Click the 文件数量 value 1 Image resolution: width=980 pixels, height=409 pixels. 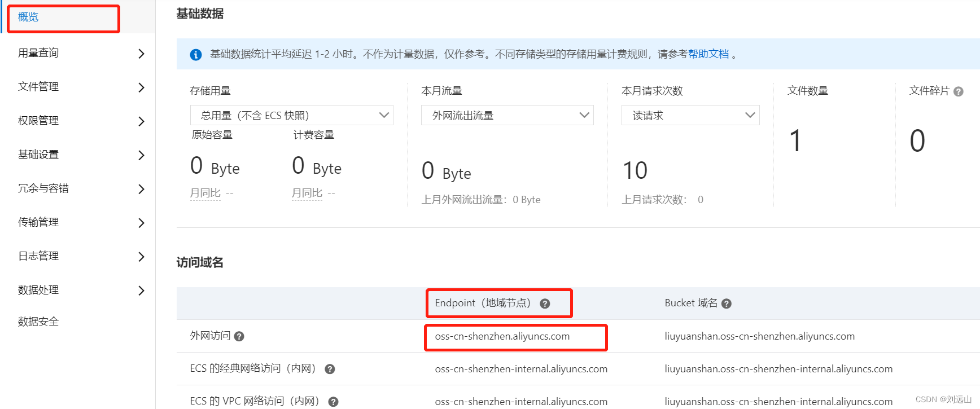tap(795, 140)
